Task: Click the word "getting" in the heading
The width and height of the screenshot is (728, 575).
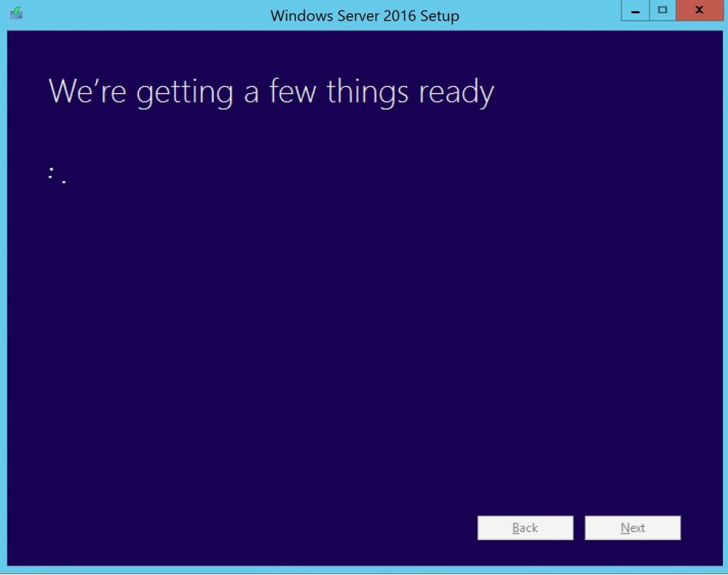Action: [x=185, y=93]
